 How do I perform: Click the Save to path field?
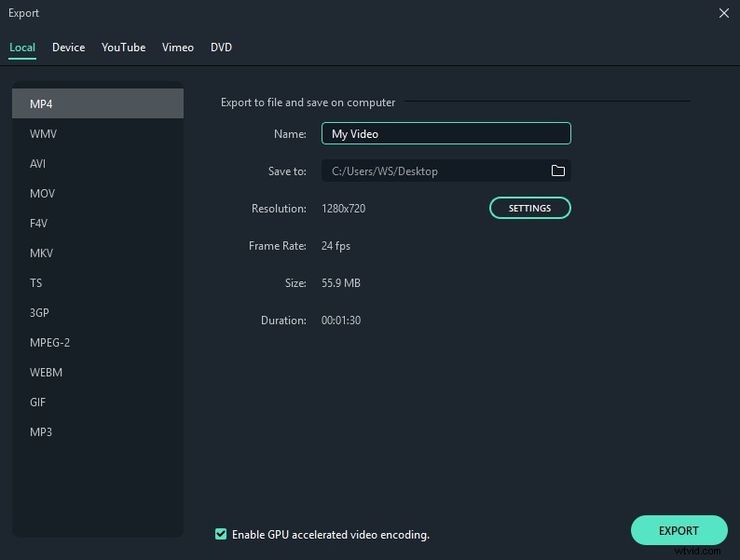point(446,171)
